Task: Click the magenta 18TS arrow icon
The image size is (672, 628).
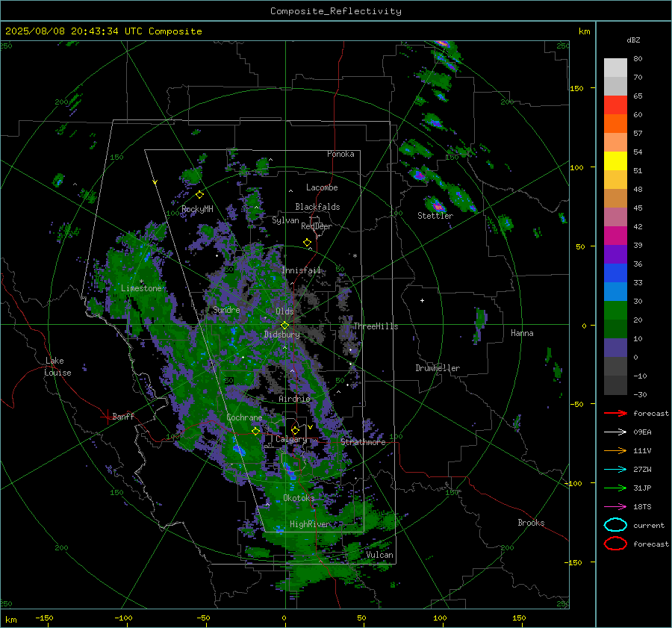Action: point(615,507)
